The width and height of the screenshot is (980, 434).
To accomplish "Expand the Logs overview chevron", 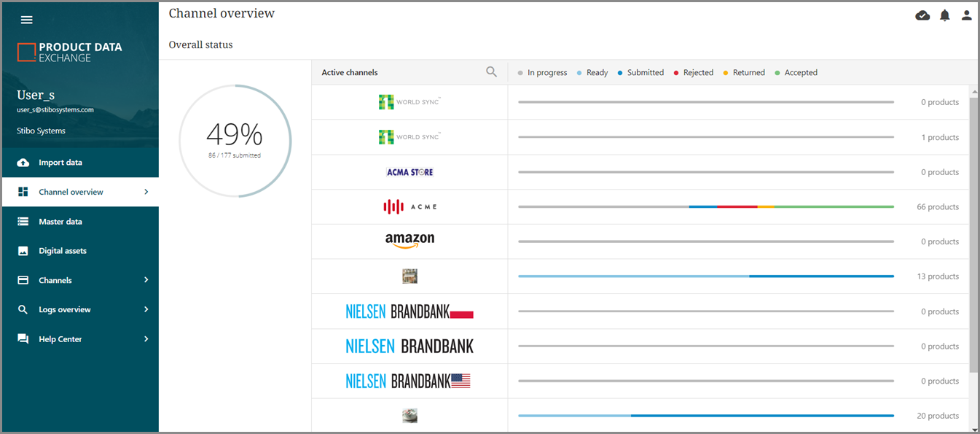I will [x=146, y=310].
